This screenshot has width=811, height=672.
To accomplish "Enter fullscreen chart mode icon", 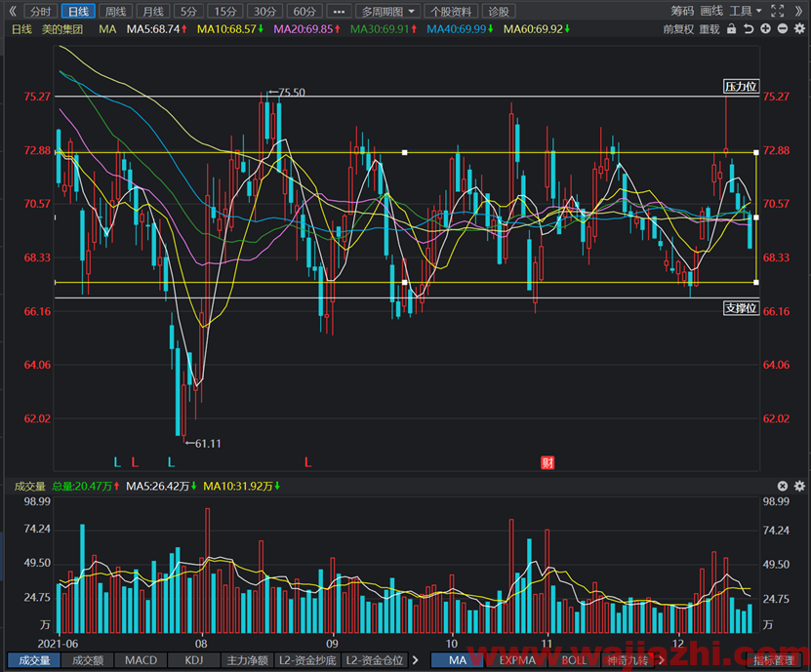I will tap(778, 11).
